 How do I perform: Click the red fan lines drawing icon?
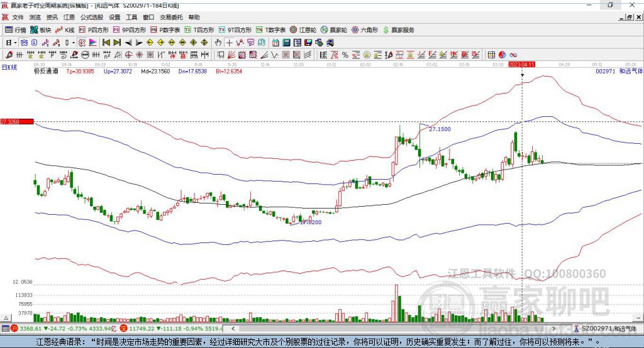(231, 55)
